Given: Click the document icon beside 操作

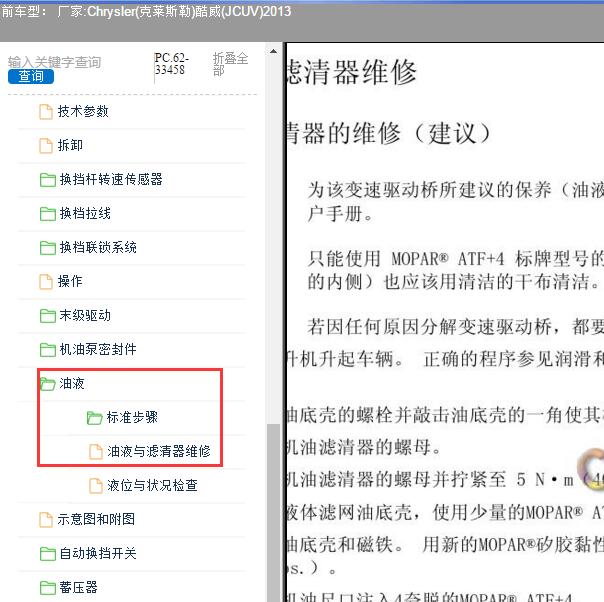Looking at the screenshot, I should point(46,282).
